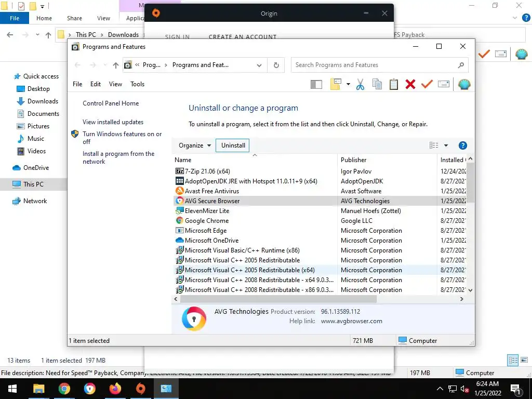Click the muted volume tray icon
This screenshot has height=399, width=532.
pos(465,389)
